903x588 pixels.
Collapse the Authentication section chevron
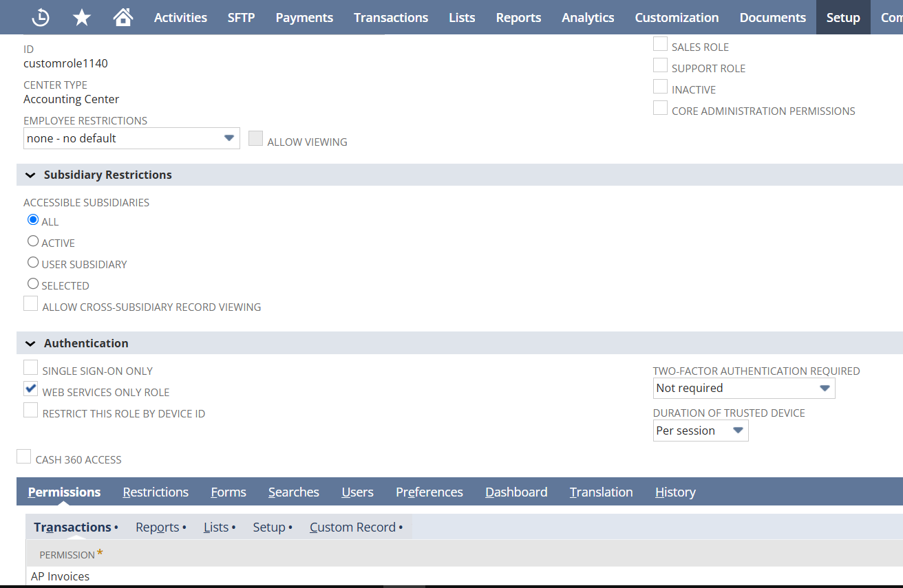tap(30, 343)
